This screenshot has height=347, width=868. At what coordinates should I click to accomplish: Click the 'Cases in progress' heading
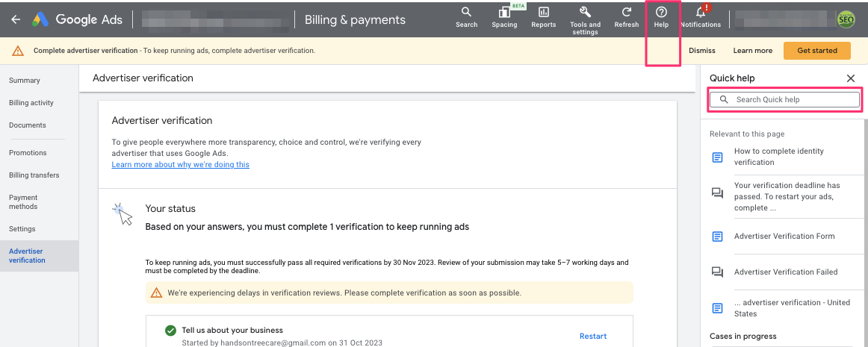pos(743,336)
